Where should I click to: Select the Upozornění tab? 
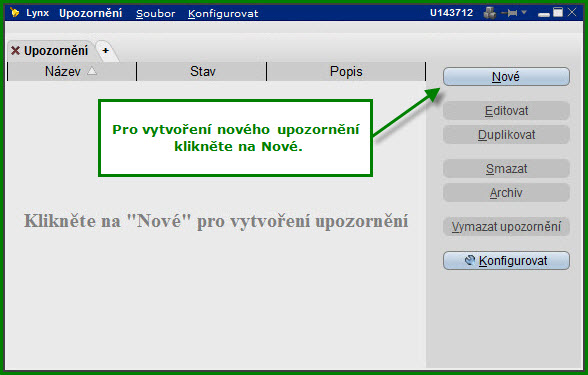tap(56, 51)
